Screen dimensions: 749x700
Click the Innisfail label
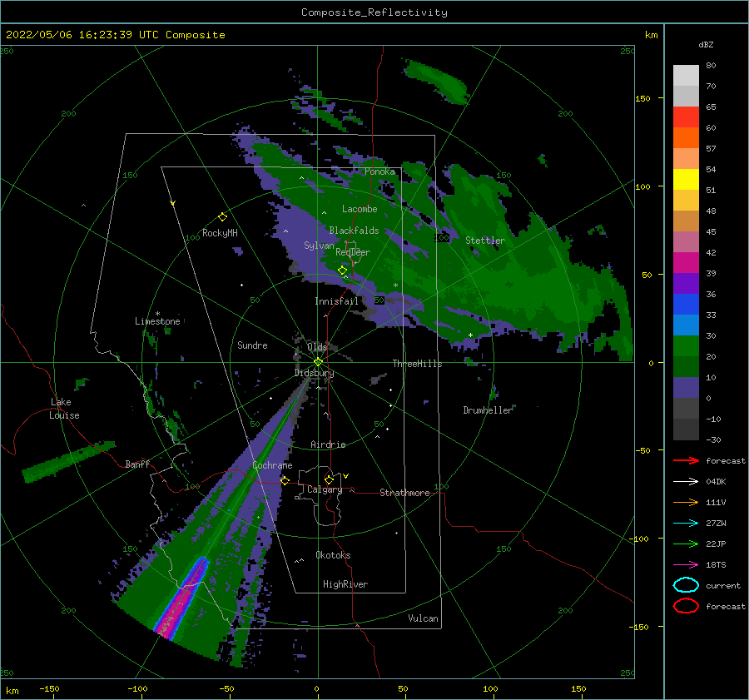[x=336, y=301]
